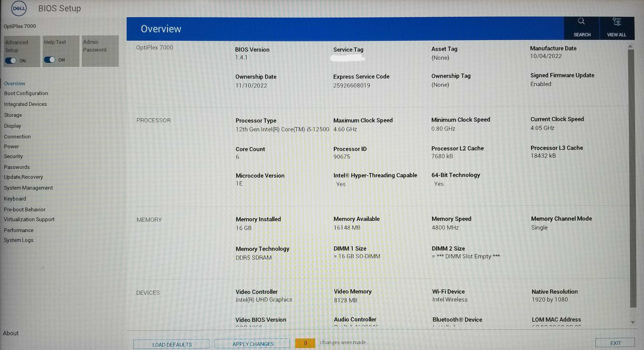Click the APPLY CHANGES button
644x350 pixels.
(x=253, y=344)
